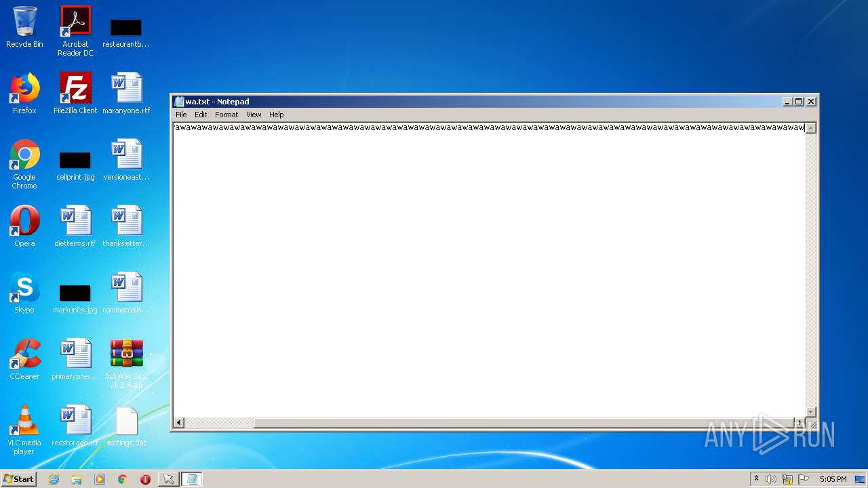Show hidden system tray icons
The image size is (868, 488).
tap(756, 479)
